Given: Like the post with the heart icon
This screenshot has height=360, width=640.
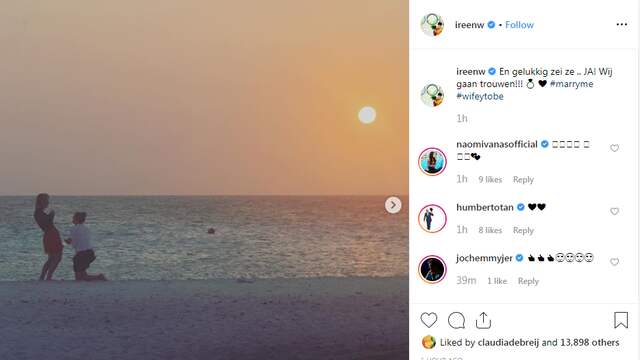Looking at the screenshot, I should (429, 320).
